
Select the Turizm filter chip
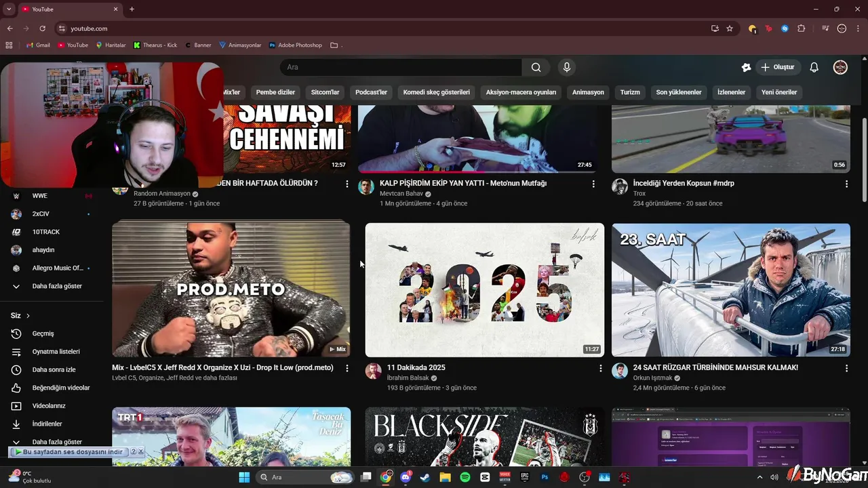[630, 92]
